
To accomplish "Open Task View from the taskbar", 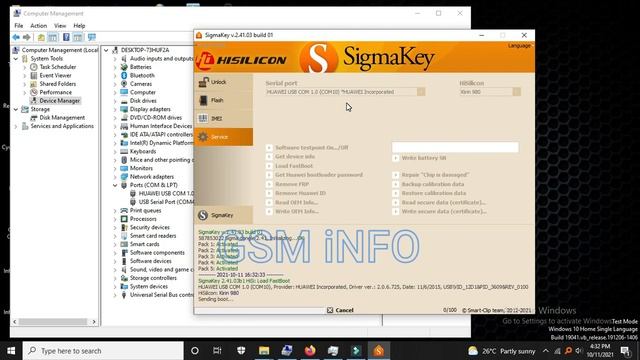I will pos(217,351).
